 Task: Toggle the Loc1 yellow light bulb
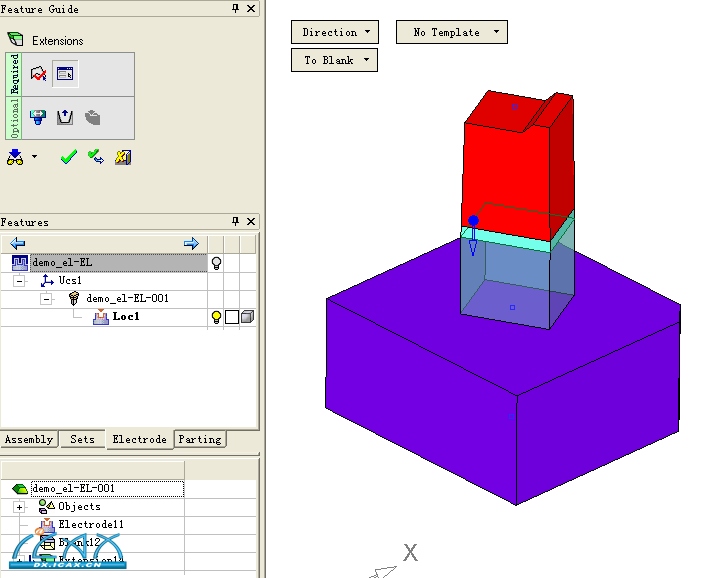pos(216,317)
